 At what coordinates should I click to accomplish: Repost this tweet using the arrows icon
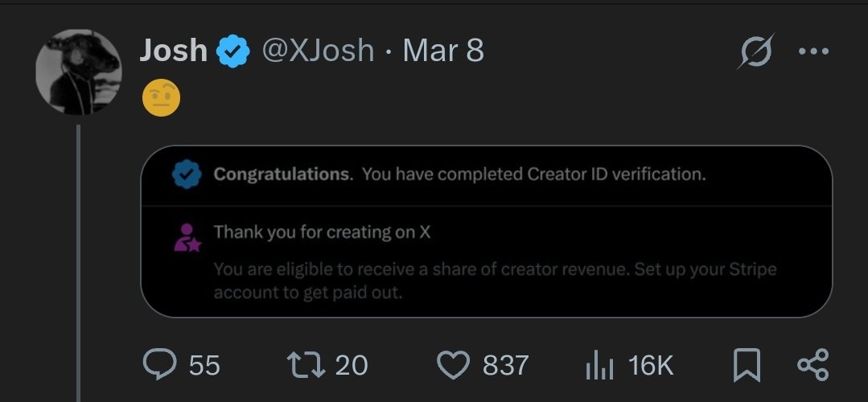click(306, 366)
